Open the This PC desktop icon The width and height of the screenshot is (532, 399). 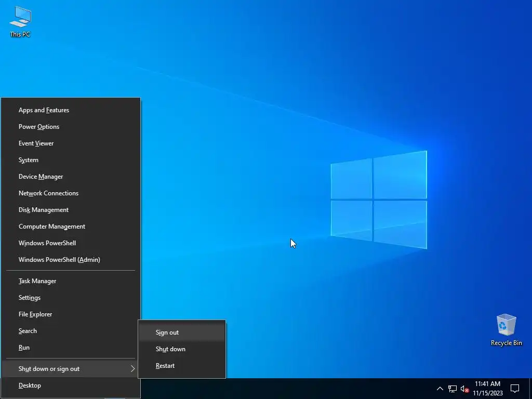click(x=20, y=21)
